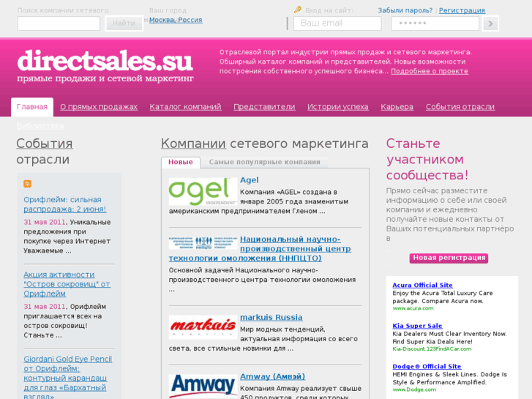Open the markuis Russia link

tap(271, 317)
